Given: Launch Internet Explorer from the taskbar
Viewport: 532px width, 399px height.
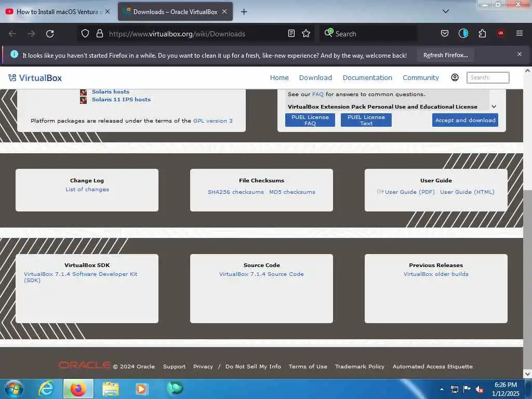Looking at the screenshot, I should click(46, 389).
